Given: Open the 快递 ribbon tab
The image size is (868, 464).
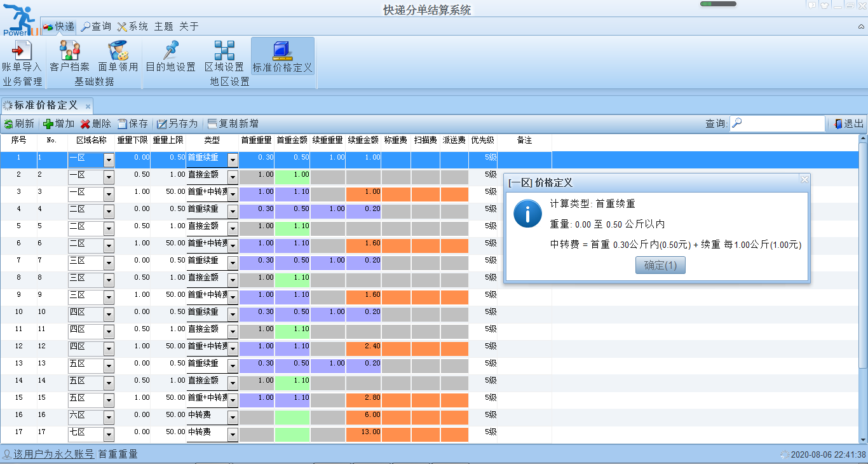Looking at the screenshot, I should click(x=59, y=27).
